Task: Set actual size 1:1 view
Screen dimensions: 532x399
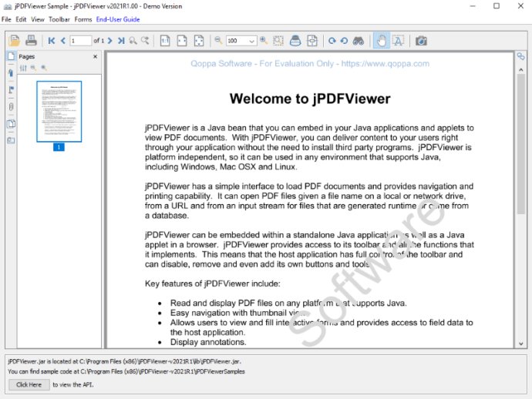Action: tap(165, 41)
